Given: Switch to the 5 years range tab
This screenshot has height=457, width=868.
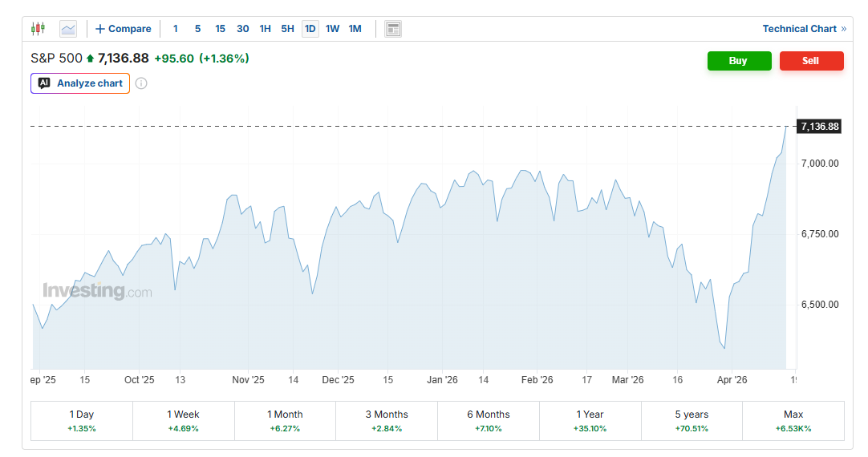Looking at the screenshot, I should [692, 421].
